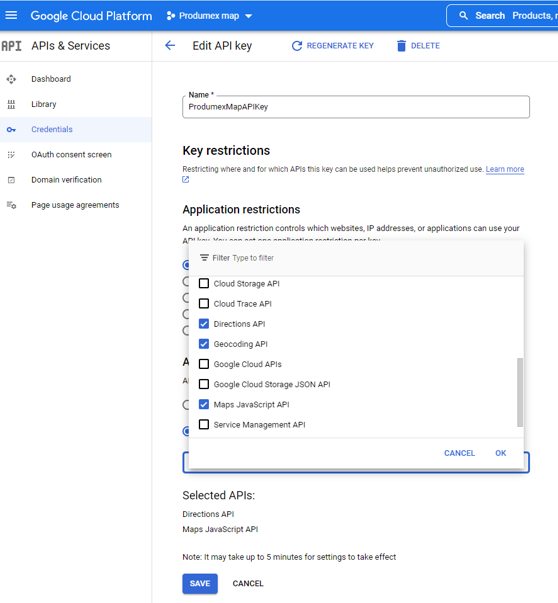Click the Key restrictions heading
Image resolution: width=558 pixels, height=603 pixels.
pos(226,150)
